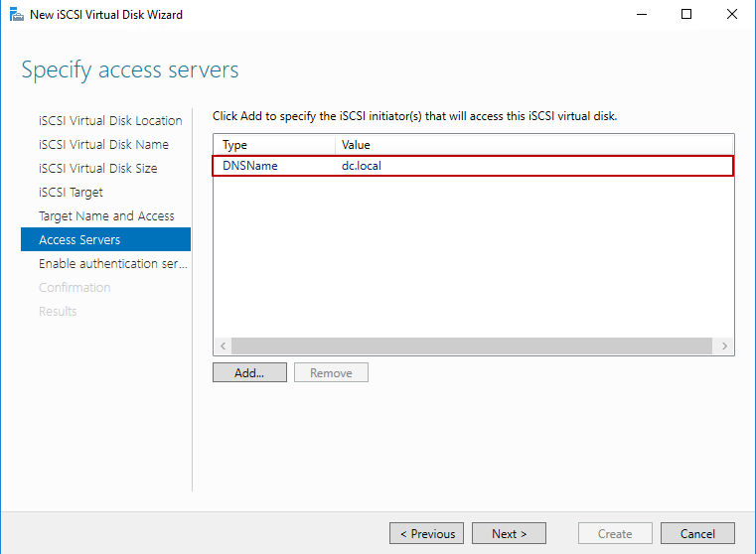This screenshot has height=554, width=756.
Task: Go to Enable authentication services step
Action: [x=112, y=264]
